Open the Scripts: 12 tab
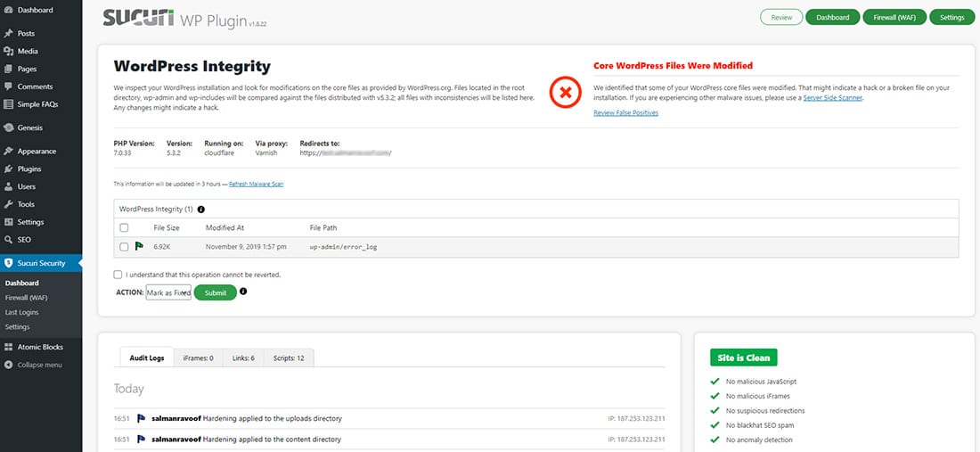 pos(288,357)
